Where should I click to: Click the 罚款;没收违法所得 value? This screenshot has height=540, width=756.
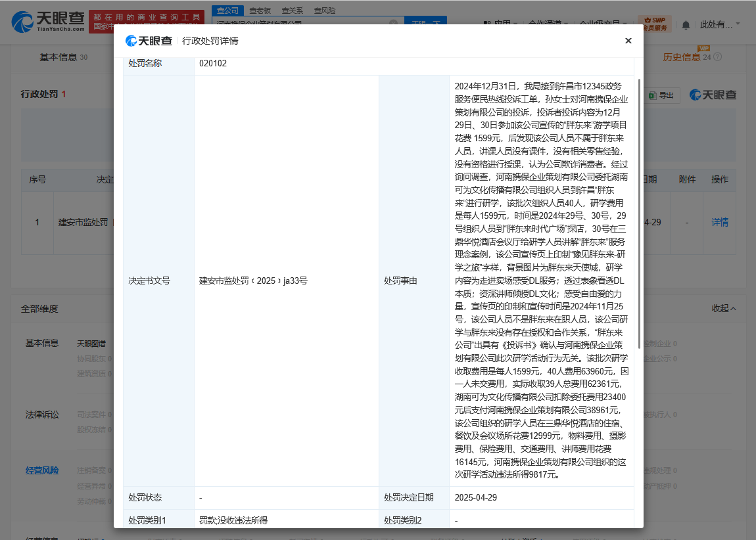pos(233,520)
